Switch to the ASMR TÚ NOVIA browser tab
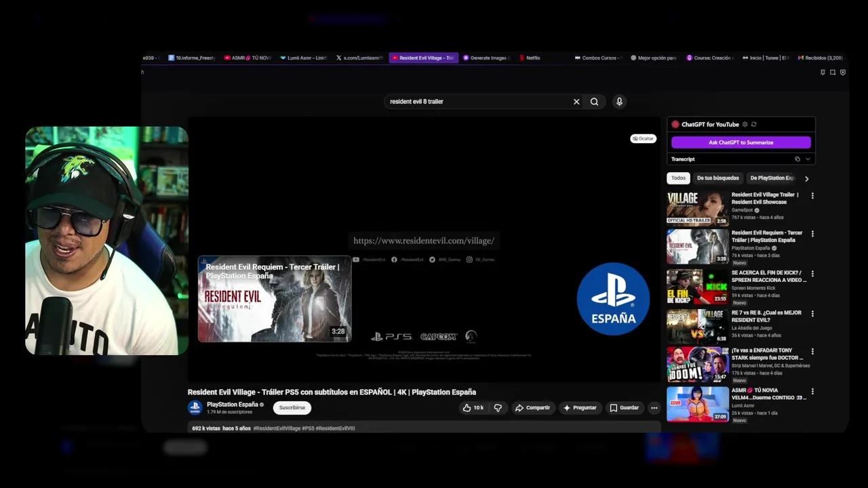The width and height of the screenshot is (868, 488). pyautogui.click(x=248, y=58)
